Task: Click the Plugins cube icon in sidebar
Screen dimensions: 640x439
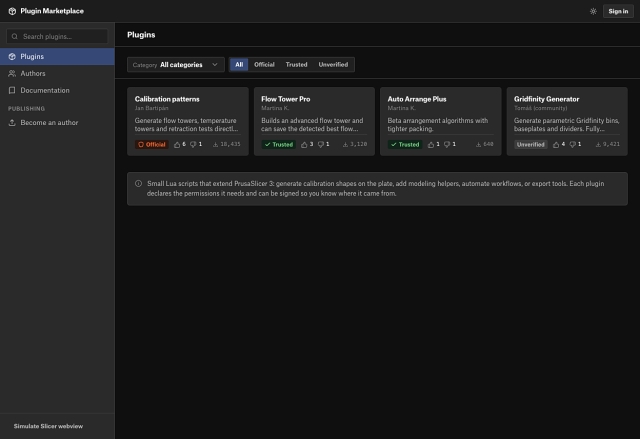Action: click(12, 57)
